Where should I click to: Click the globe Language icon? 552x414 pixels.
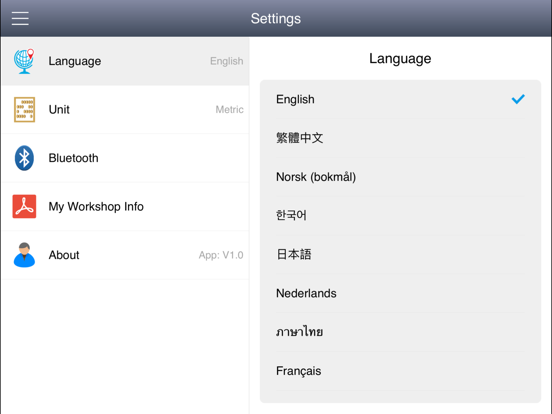point(24,61)
